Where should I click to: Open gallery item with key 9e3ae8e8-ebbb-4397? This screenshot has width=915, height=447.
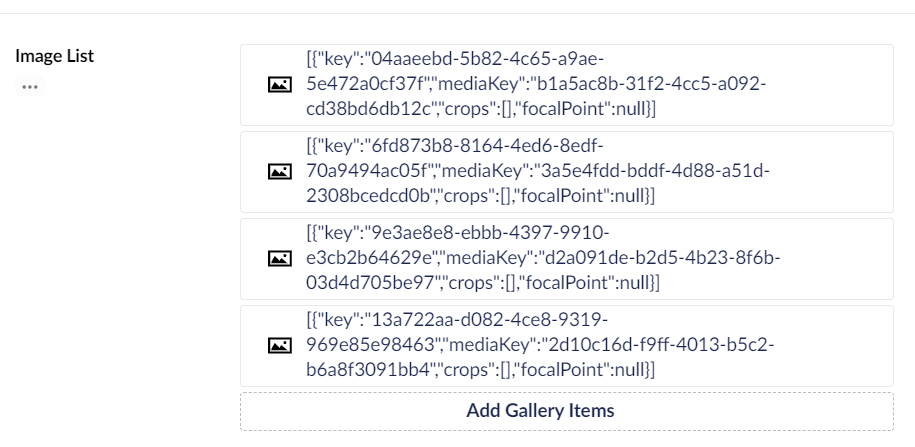pos(567,259)
